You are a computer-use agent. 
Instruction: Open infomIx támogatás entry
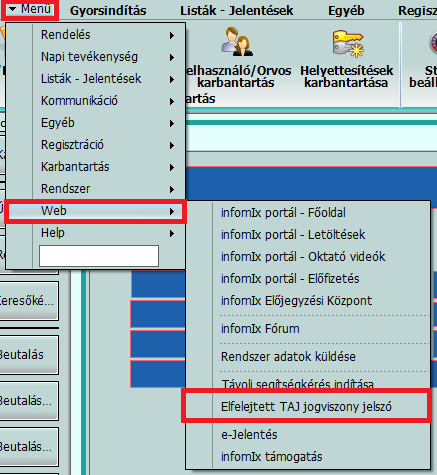coord(271,457)
